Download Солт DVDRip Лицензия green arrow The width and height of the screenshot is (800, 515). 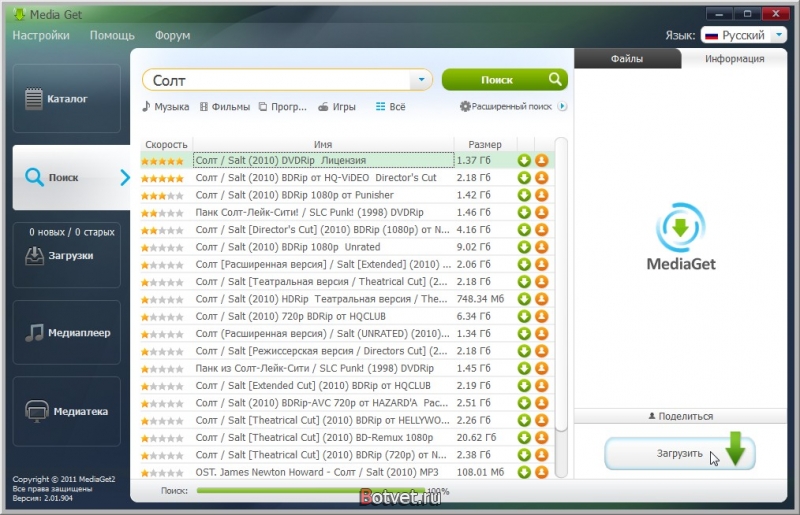point(524,160)
